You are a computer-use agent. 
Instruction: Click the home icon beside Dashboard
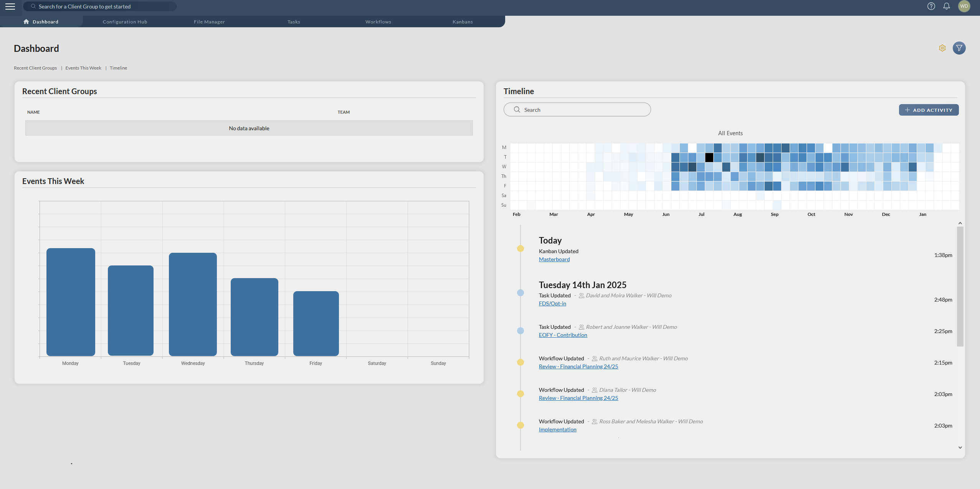pos(26,22)
